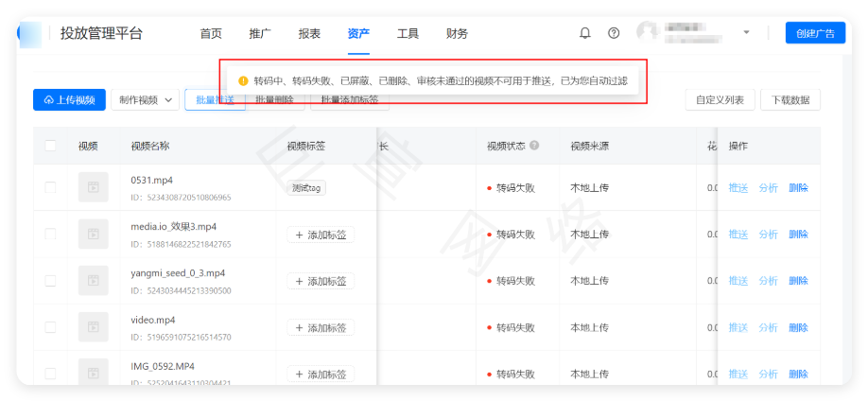Image resolution: width=868 pixels, height=401 pixels.
Task: Select the 资产 tab
Action: tap(358, 34)
